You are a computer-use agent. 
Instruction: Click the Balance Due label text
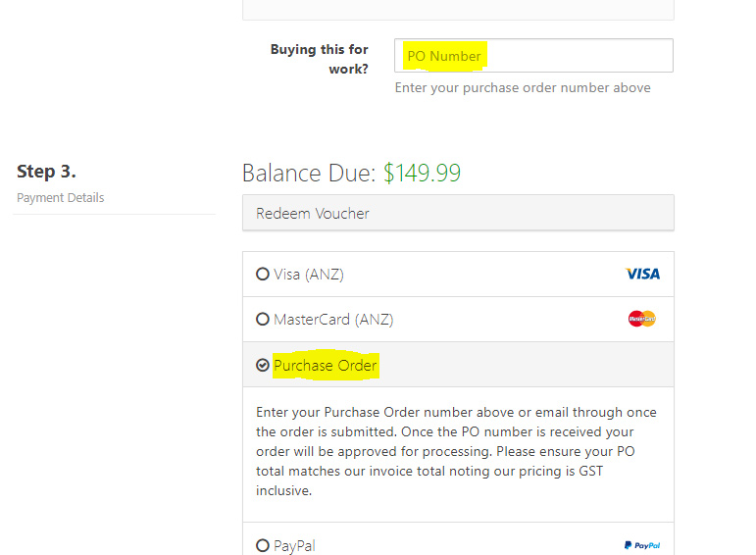pyautogui.click(x=309, y=173)
